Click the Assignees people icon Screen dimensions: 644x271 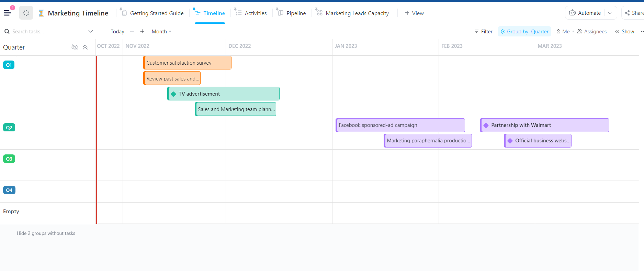579,31
